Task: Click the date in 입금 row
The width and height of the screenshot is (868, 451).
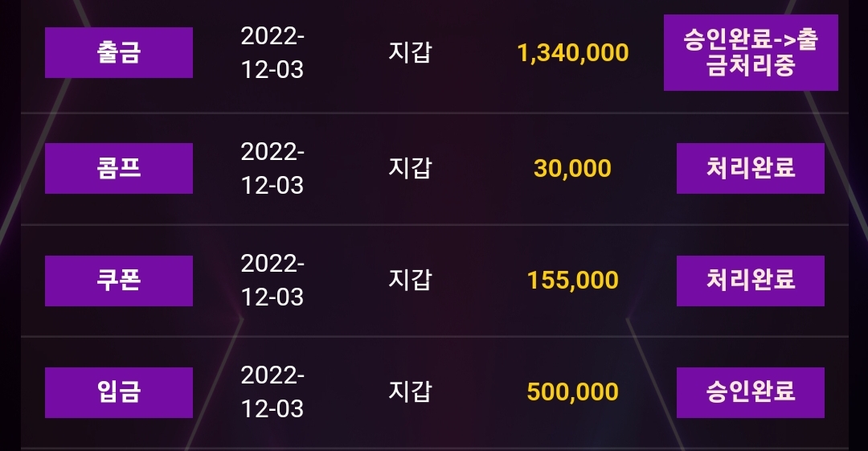Action: click(x=272, y=392)
